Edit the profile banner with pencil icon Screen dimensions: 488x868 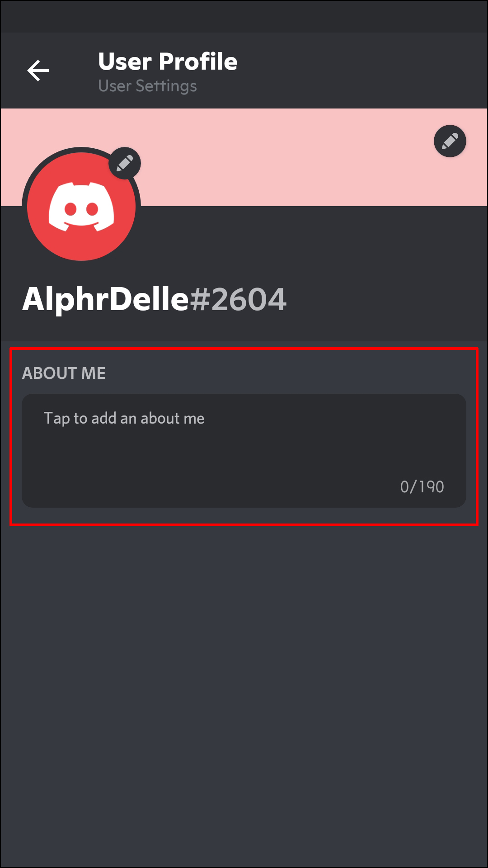[450, 141]
